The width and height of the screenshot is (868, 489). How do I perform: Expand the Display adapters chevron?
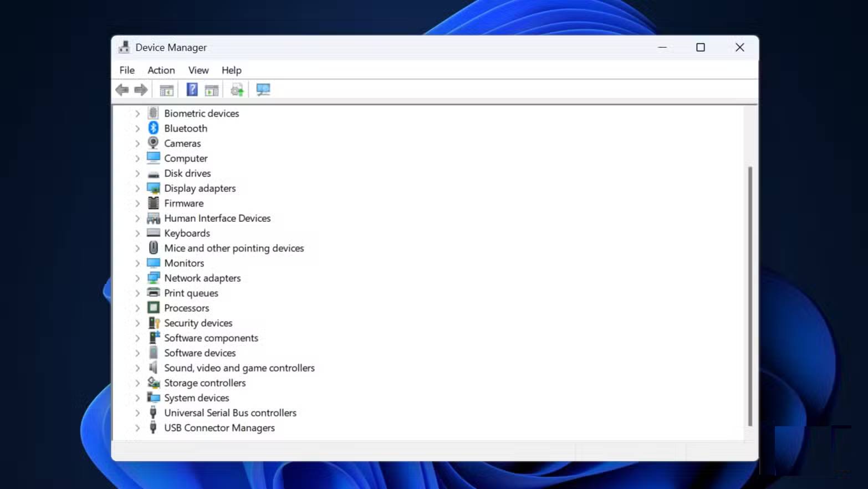[x=137, y=189]
